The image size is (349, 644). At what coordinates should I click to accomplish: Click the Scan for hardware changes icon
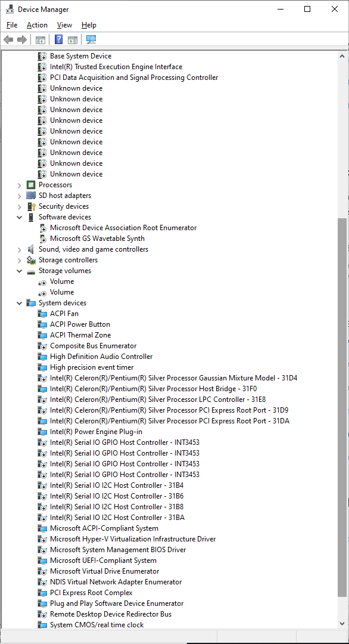(91, 39)
